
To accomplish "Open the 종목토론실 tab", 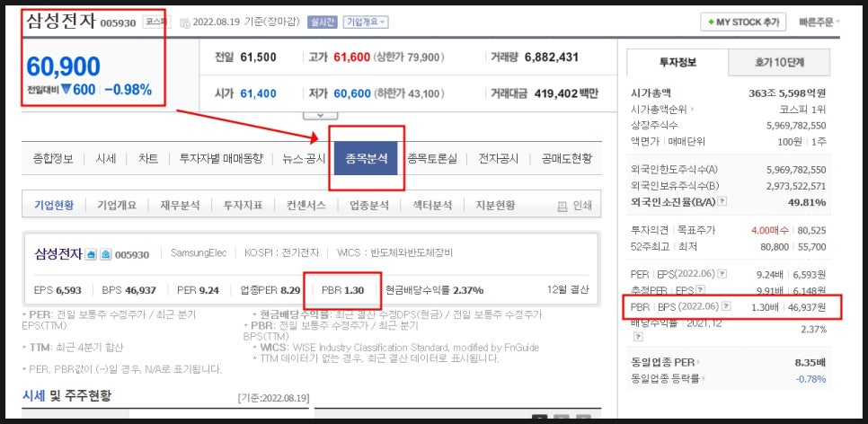I will [x=432, y=159].
